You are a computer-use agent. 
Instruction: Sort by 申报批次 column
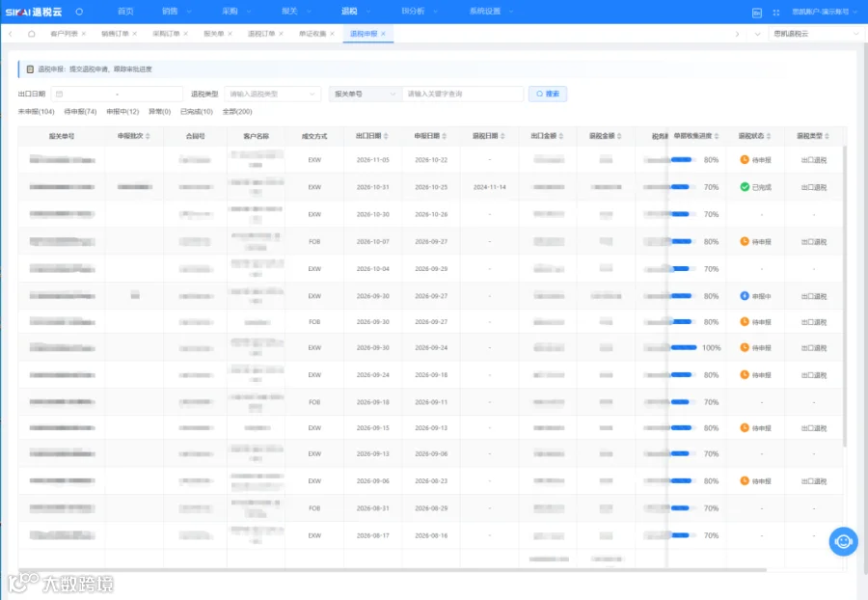pyautogui.click(x=148, y=136)
